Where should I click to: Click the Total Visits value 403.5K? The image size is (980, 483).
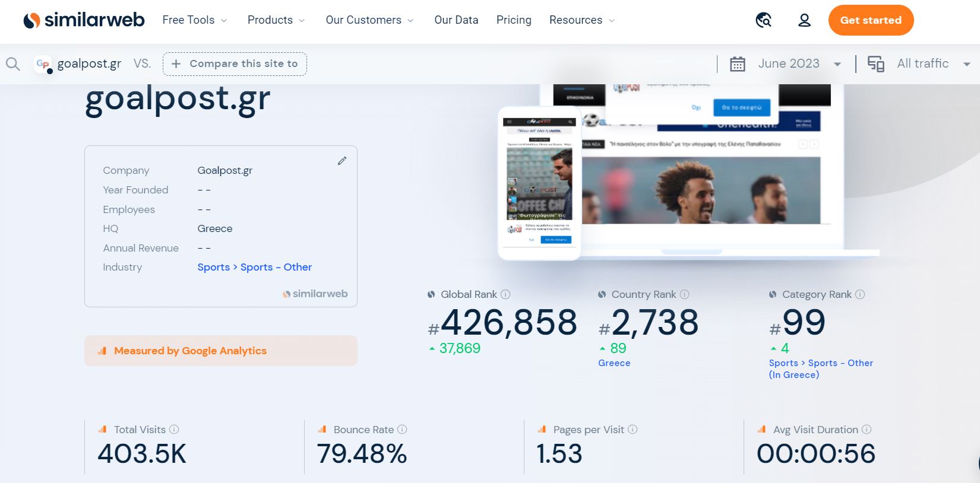[142, 454]
